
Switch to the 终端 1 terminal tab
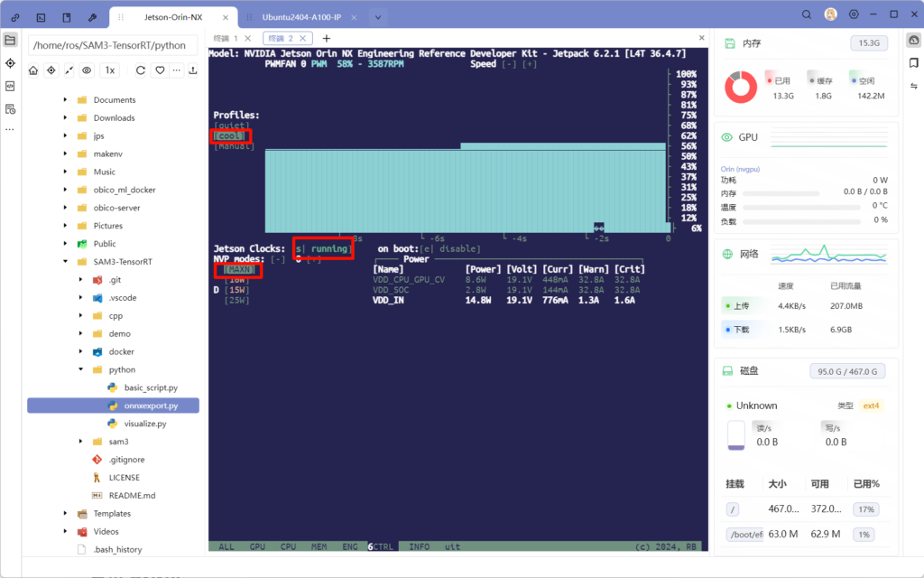pyautogui.click(x=226, y=38)
